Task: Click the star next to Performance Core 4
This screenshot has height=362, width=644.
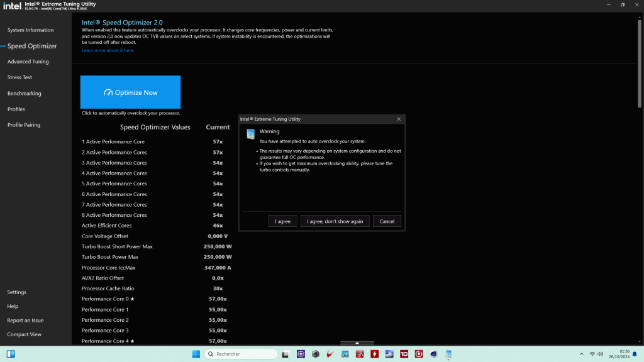Action: (132, 341)
